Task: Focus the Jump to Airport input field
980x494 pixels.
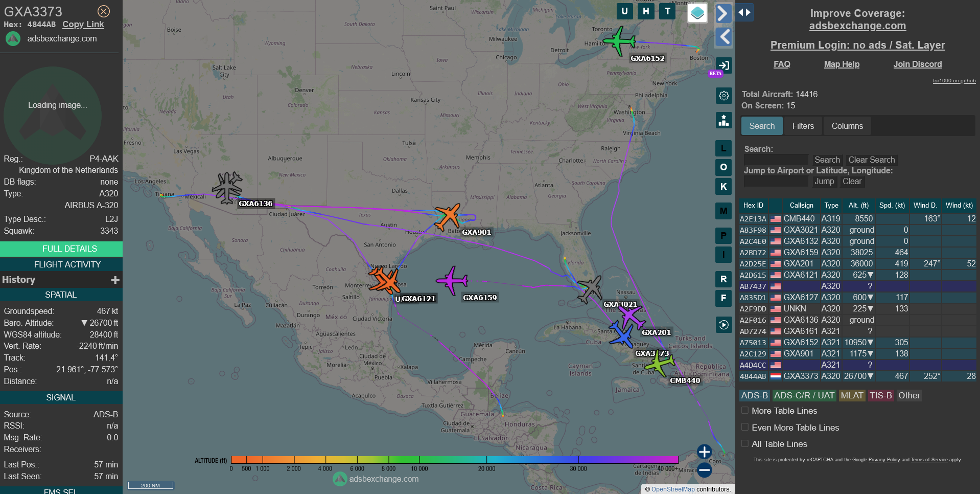Action: click(776, 181)
